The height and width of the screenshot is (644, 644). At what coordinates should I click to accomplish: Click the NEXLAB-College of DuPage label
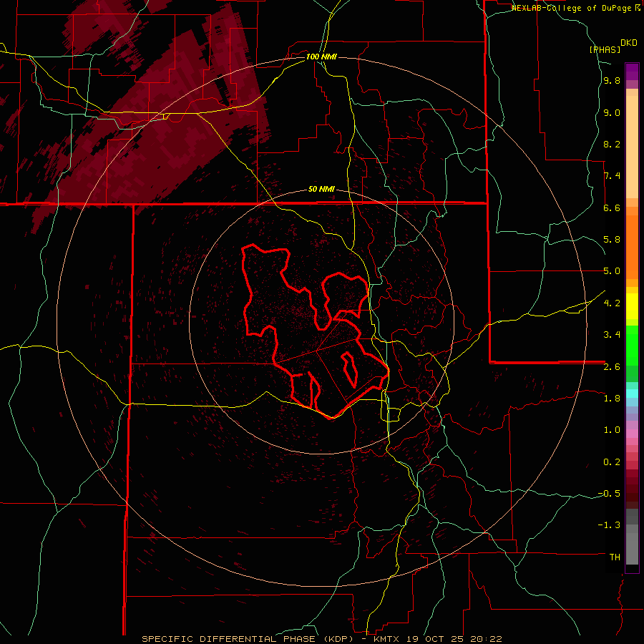[572, 8]
